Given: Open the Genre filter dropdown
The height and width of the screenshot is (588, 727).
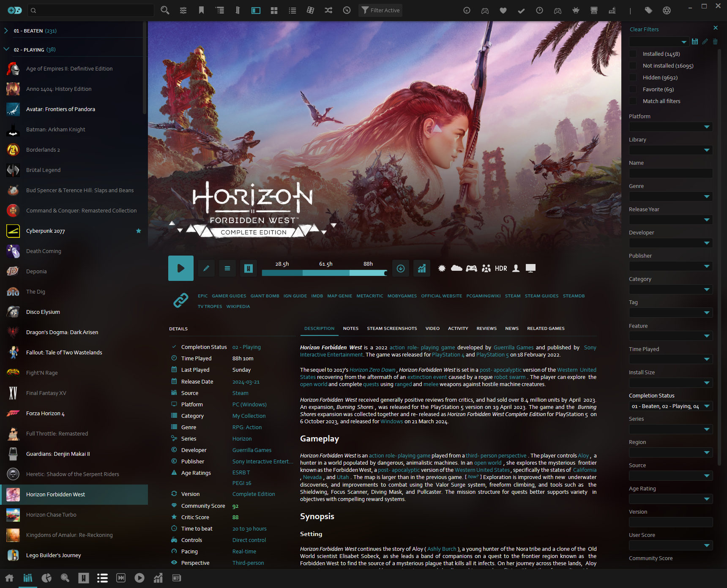Looking at the screenshot, I should pos(671,196).
